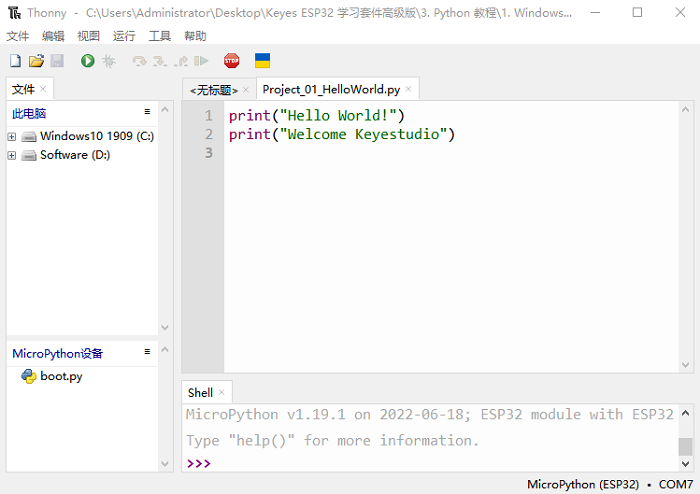The height and width of the screenshot is (494, 700).
Task: Click the 此电脑 path link
Action: (x=29, y=113)
